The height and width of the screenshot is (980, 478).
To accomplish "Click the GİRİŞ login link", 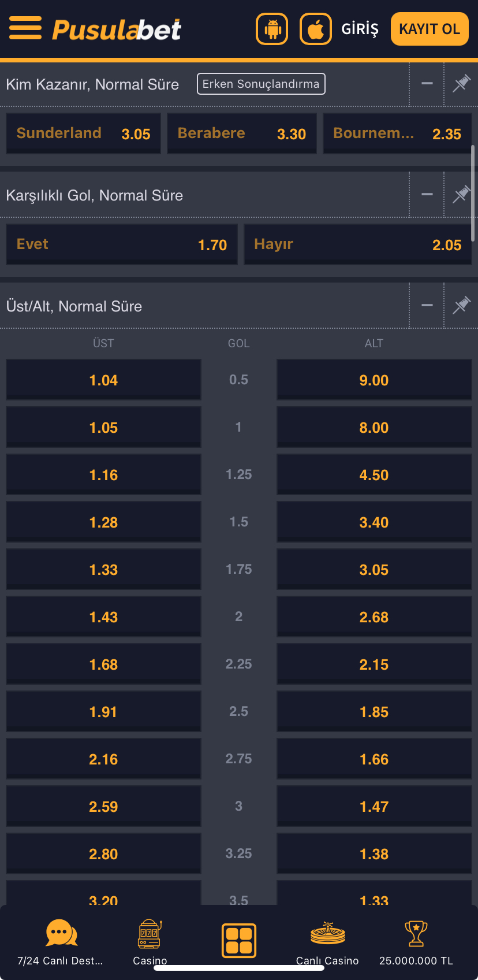I will pyautogui.click(x=360, y=29).
